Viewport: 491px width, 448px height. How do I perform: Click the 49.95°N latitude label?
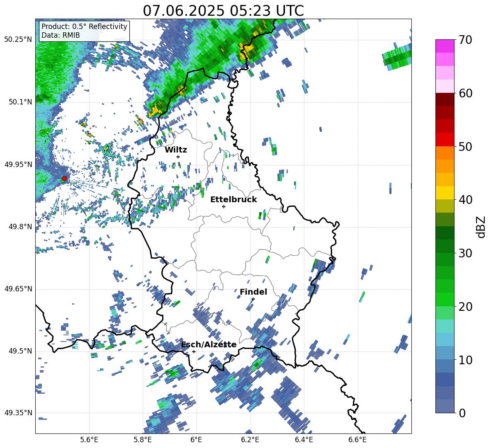click(18, 165)
